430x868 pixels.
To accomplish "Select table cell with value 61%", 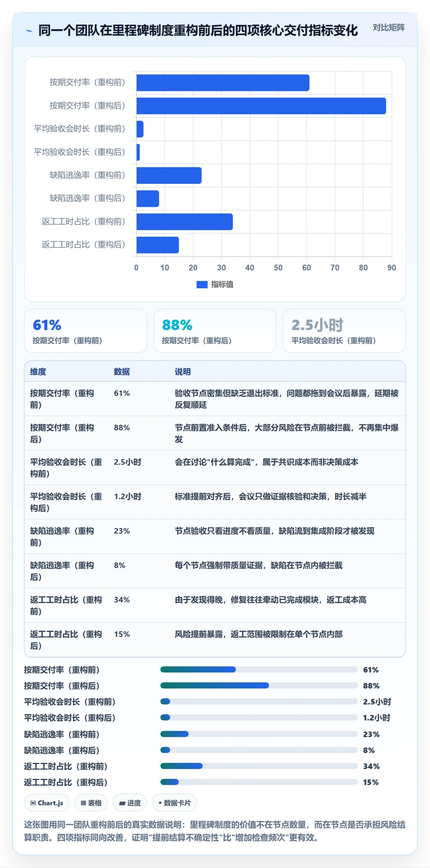I will (122, 393).
